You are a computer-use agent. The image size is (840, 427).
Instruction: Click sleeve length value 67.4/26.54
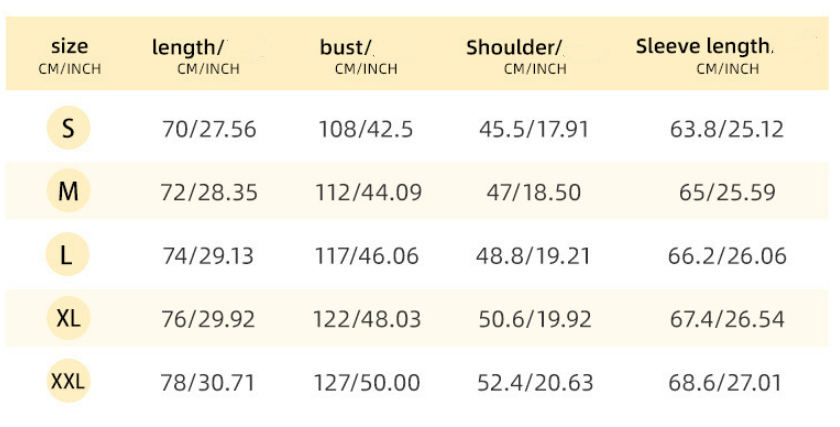click(726, 320)
